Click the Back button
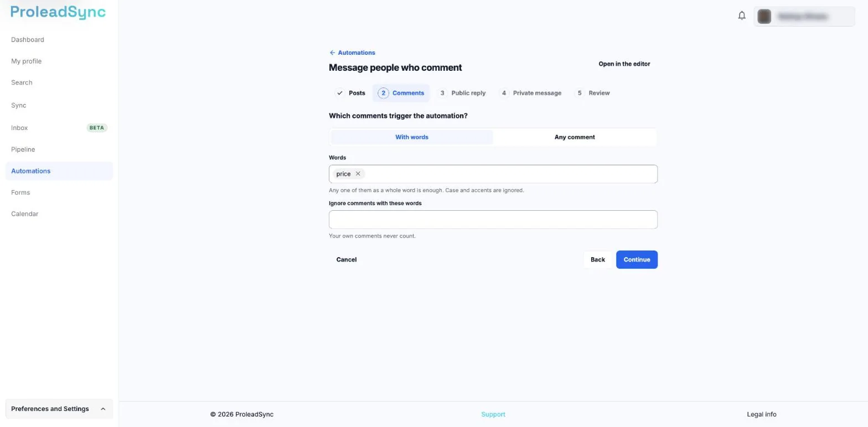The width and height of the screenshot is (868, 427). 598,260
